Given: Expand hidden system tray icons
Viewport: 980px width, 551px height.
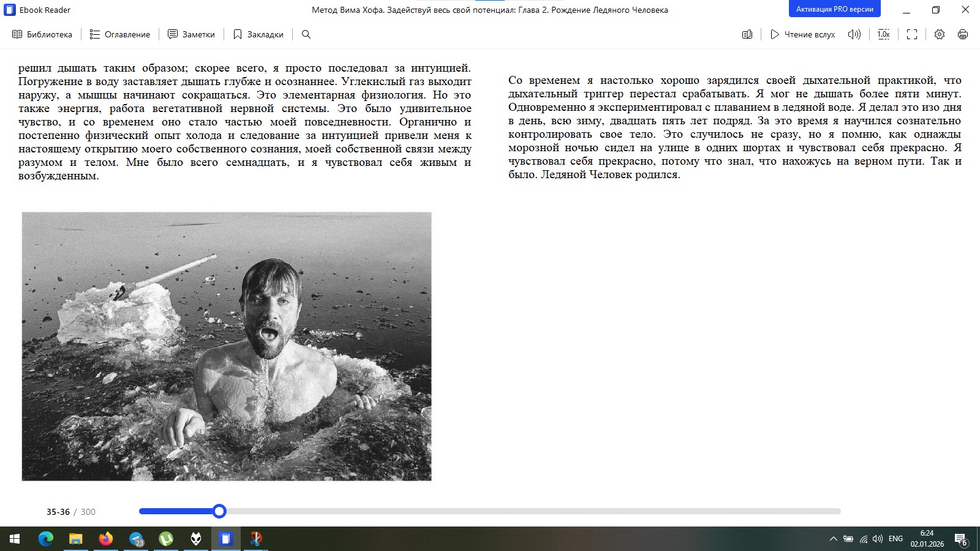Looking at the screenshot, I should pos(833,539).
